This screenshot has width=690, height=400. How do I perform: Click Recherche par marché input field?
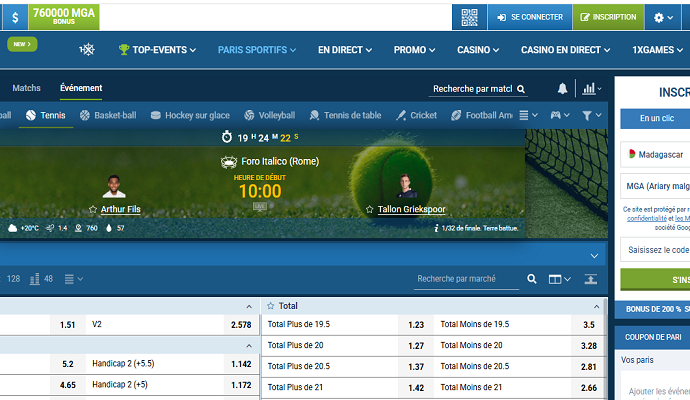click(466, 279)
